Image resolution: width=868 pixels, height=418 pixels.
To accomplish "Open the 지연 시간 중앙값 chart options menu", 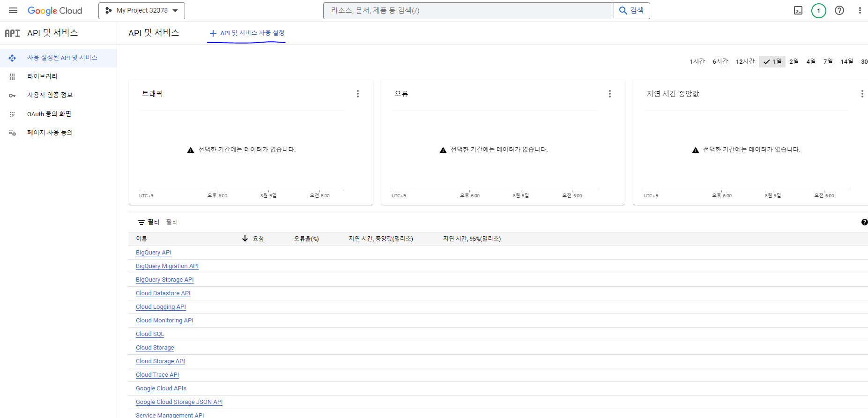I will pos(862,94).
